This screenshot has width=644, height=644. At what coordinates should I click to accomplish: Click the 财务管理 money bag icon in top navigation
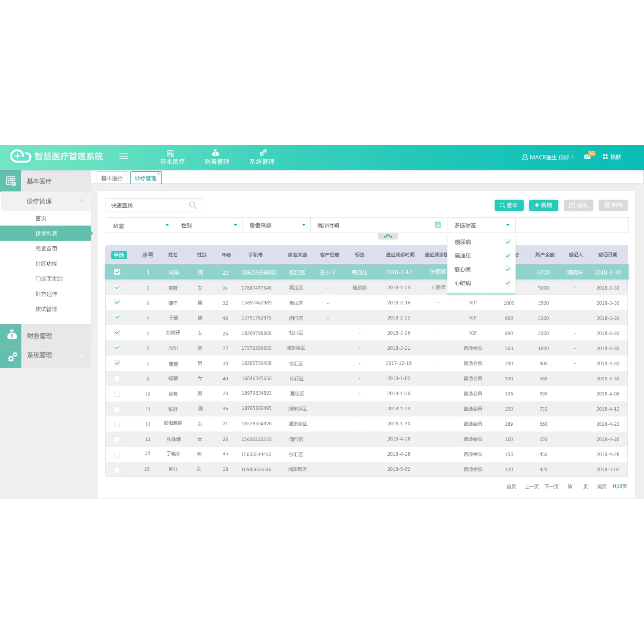pyautogui.click(x=216, y=153)
